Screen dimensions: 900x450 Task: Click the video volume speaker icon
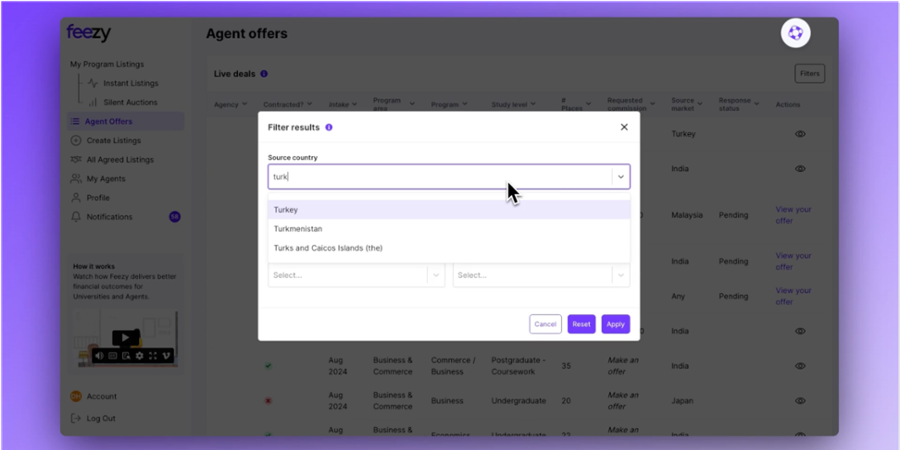point(99,356)
